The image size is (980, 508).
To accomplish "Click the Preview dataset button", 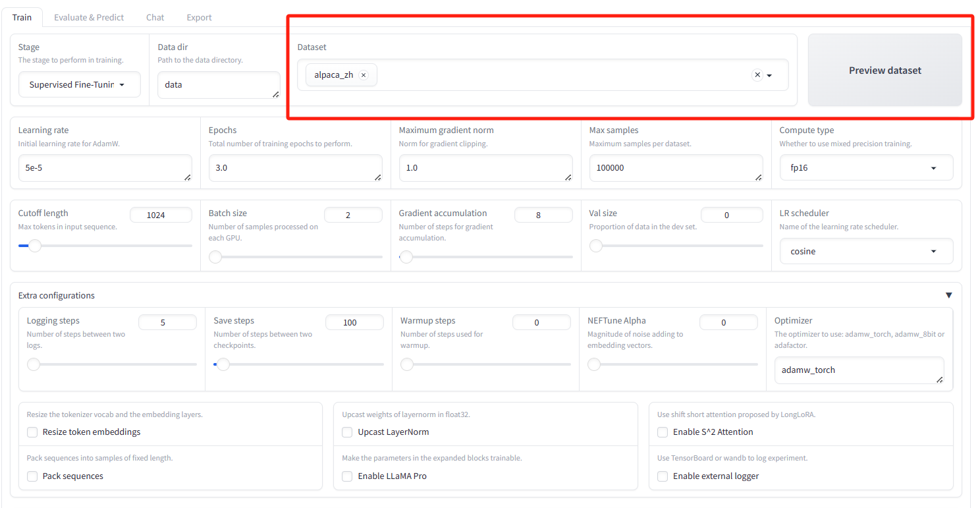I will point(885,71).
